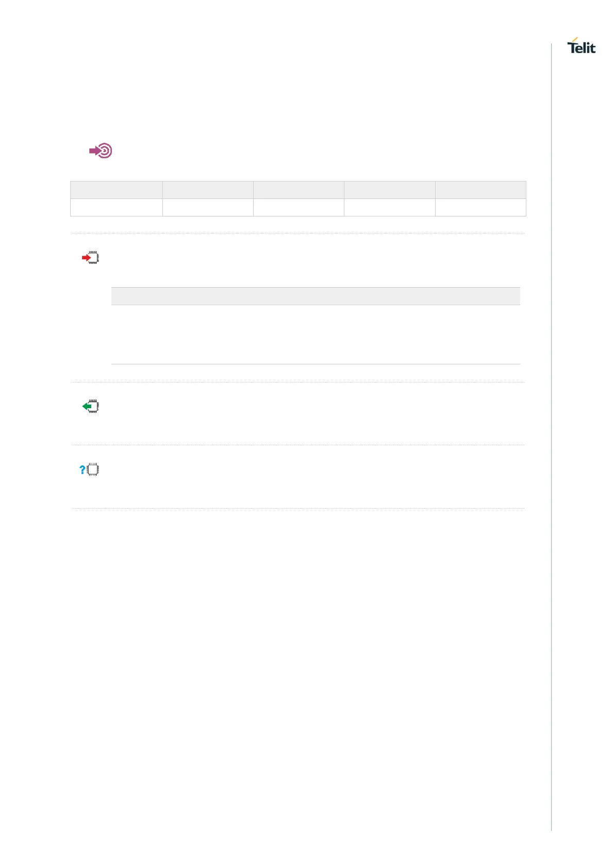Click the middle header cell of the five-column table
Image resolution: width=614 pixels, height=868 pixels.
[298, 190]
